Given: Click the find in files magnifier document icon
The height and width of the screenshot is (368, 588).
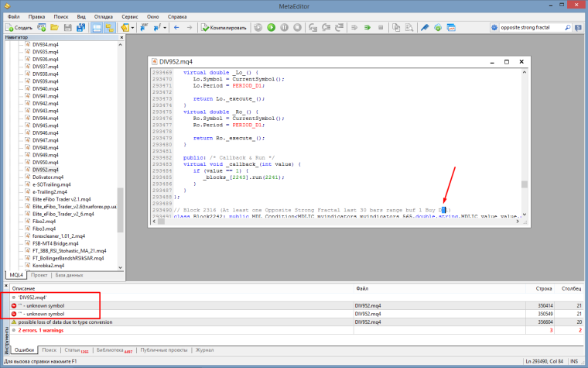Looking at the screenshot, I should click(409, 27).
